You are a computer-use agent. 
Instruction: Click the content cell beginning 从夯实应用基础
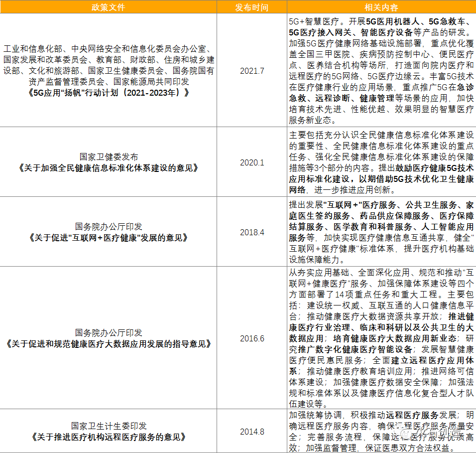tap(381, 338)
